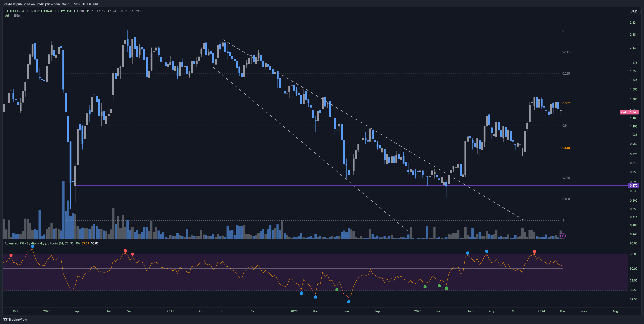Click the 0.775 Fibonacci level label
Image resolution: width=644 pixels, height=324 pixels.
[566, 178]
